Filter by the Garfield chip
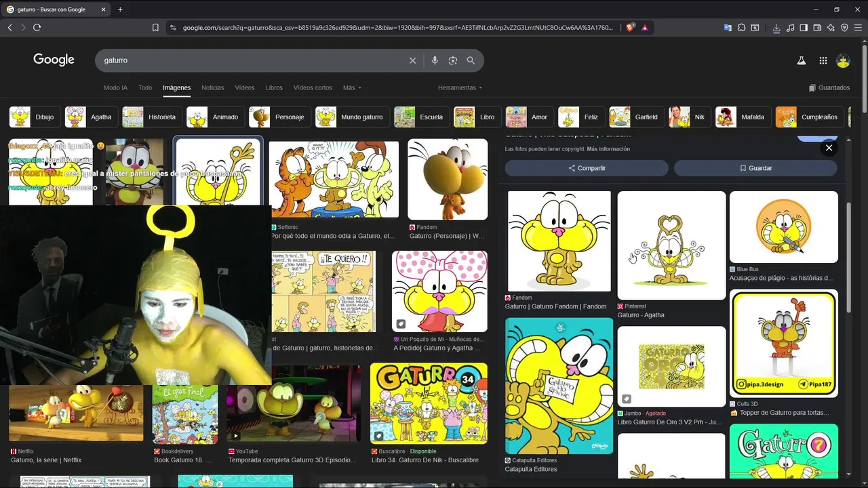 (x=636, y=117)
